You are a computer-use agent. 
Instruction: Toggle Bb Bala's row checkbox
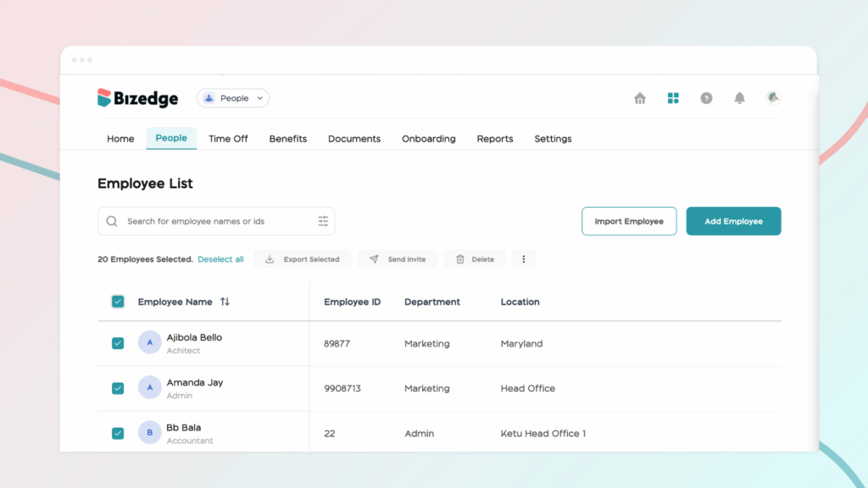coord(118,433)
